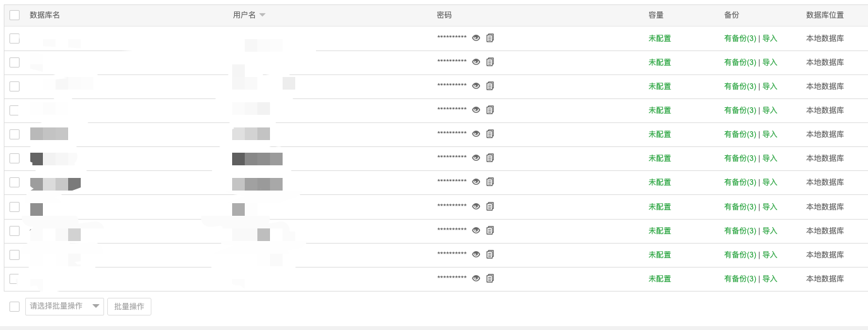
Task: Copy the password in the first database row
Action: point(490,38)
